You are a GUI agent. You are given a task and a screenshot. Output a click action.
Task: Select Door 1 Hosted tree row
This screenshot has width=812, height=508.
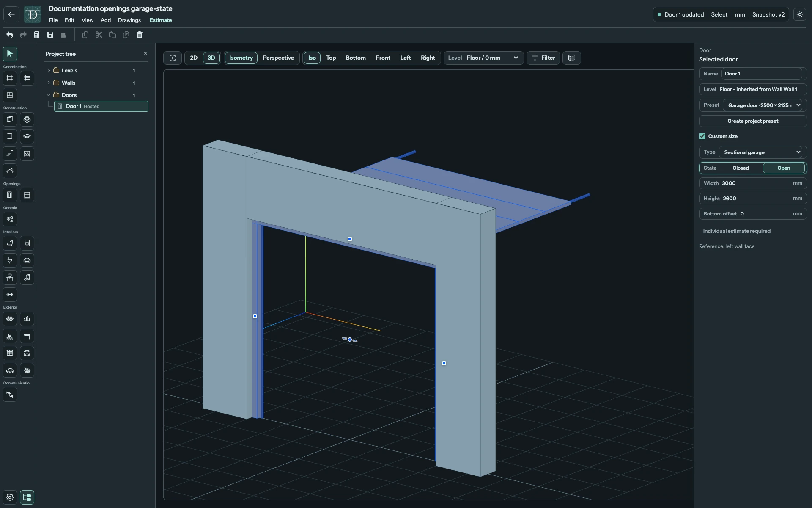[x=101, y=106]
